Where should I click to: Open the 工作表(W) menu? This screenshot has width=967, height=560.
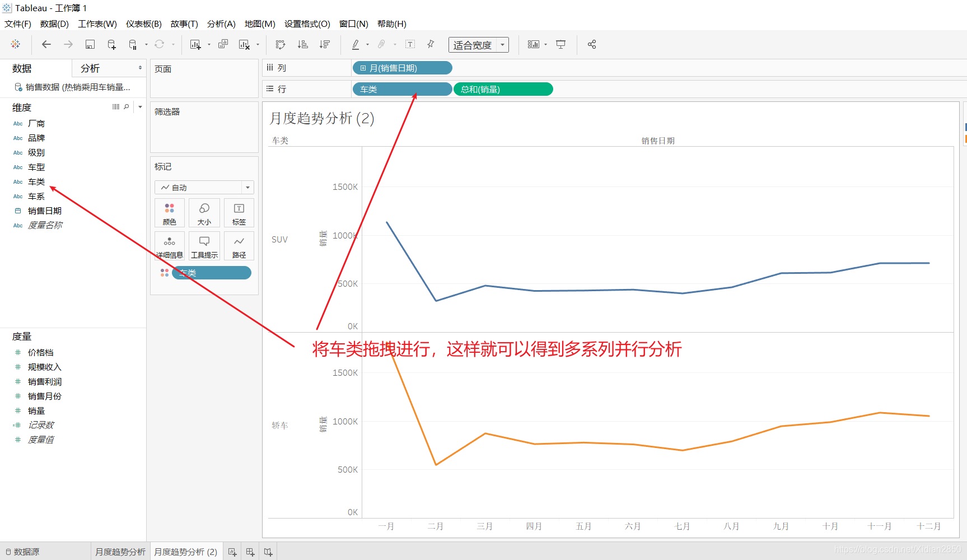pyautogui.click(x=97, y=24)
